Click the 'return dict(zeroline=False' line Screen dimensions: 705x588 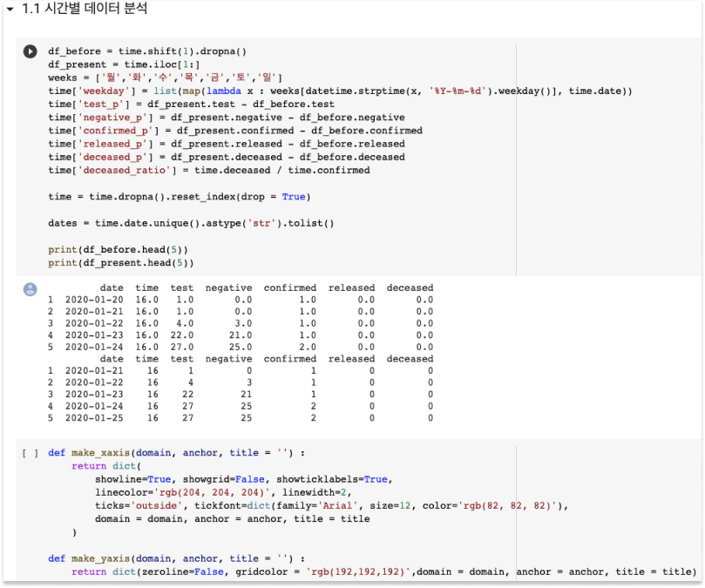pyautogui.click(x=384, y=571)
